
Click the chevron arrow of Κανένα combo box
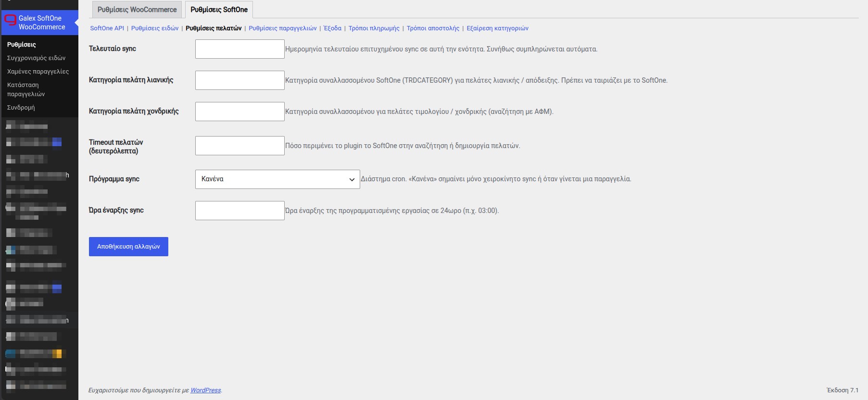(352, 179)
